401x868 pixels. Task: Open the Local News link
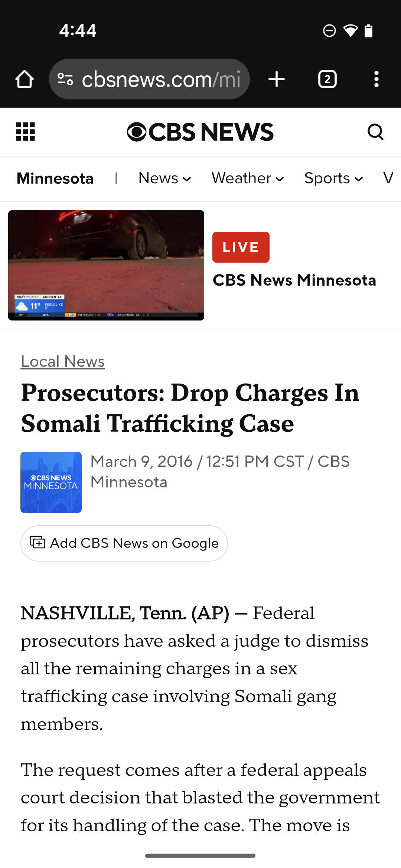(63, 362)
